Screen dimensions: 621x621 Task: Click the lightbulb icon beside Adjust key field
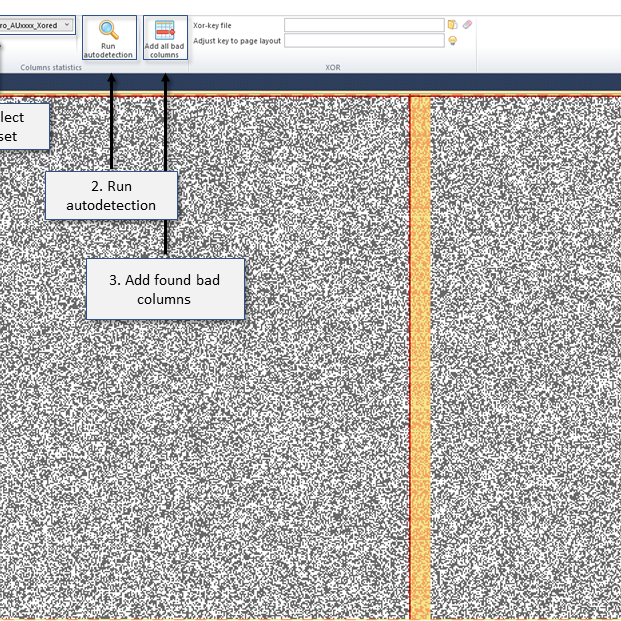pyautogui.click(x=452, y=41)
